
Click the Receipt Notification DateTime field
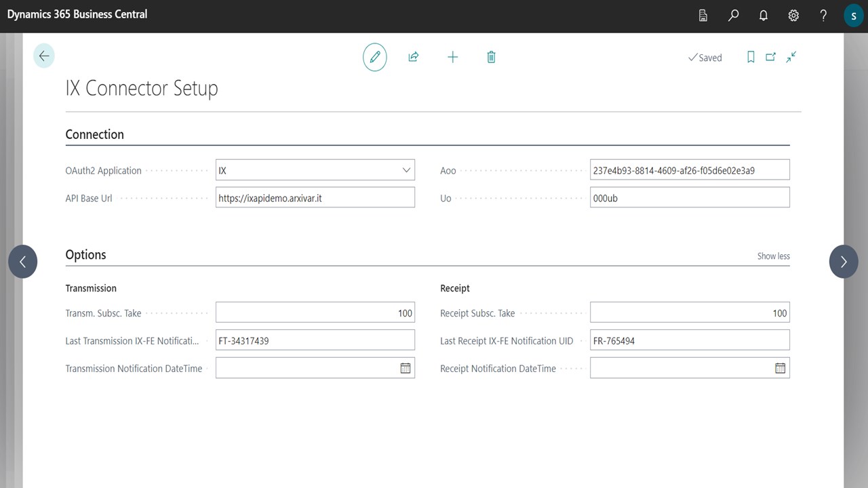click(x=690, y=368)
